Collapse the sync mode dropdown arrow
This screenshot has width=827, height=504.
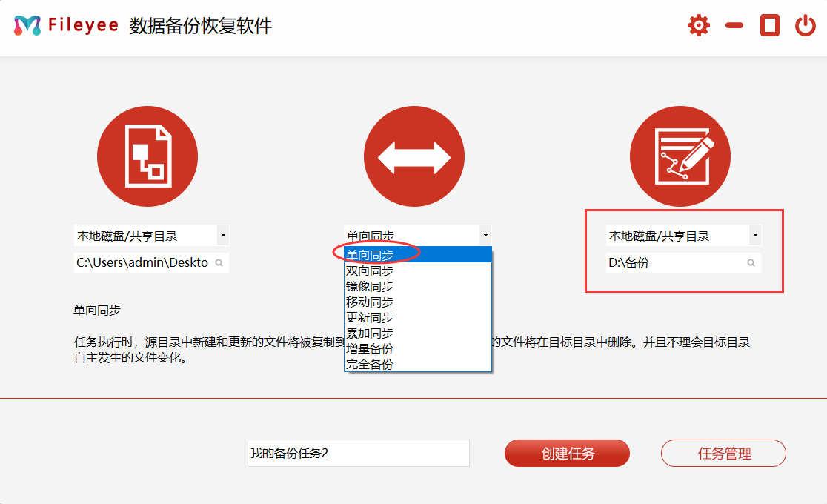(485, 236)
